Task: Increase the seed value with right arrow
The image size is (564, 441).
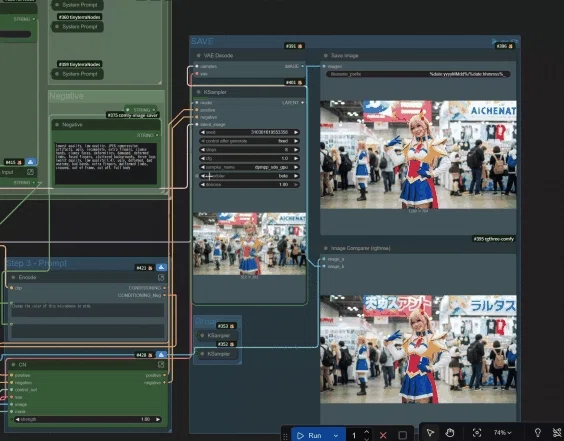Action: [296, 132]
